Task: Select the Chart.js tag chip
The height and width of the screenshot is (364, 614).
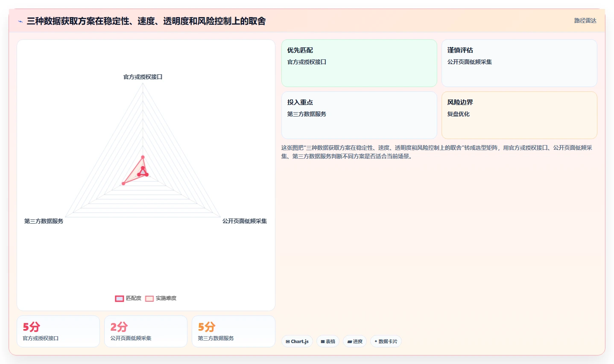Action: [x=297, y=341]
